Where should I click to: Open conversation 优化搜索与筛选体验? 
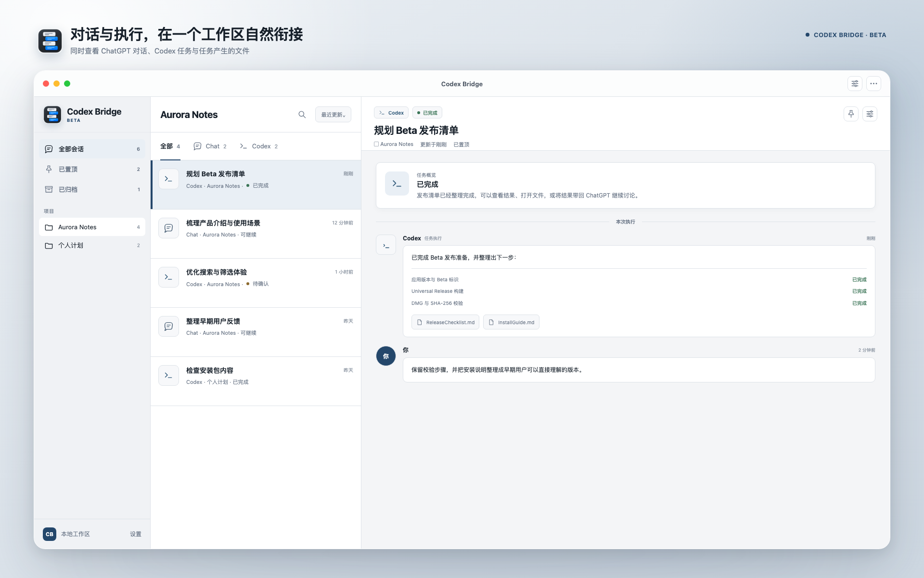click(256, 283)
